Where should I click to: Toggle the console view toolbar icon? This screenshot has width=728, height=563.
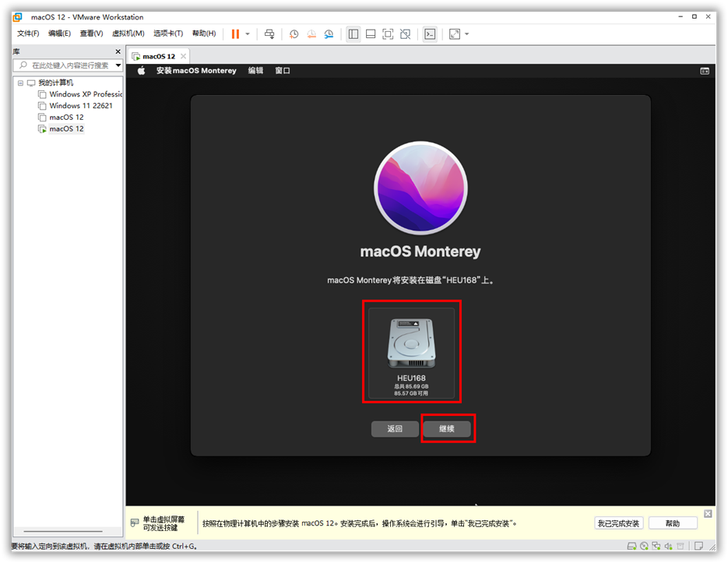430,34
